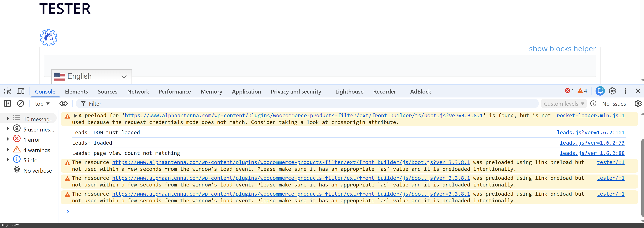Click the husky gear logo icon
The height and width of the screenshot is (228, 644).
pyautogui.click(x=48, y=37)
